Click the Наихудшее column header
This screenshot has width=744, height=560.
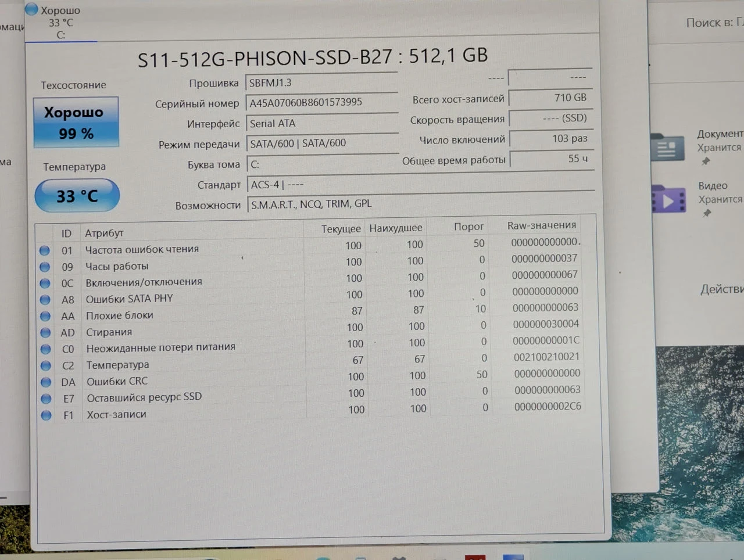click(396, 228)
